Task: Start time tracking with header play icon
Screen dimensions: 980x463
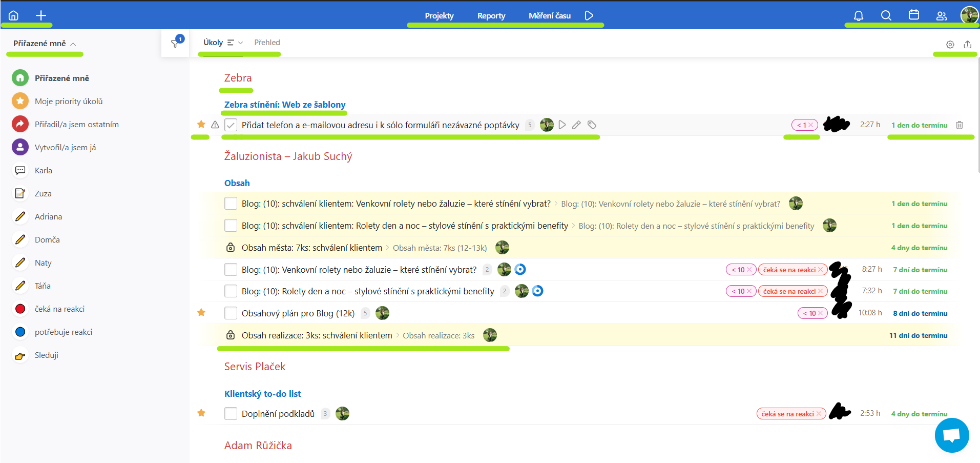Action: (x=589, y=15)
